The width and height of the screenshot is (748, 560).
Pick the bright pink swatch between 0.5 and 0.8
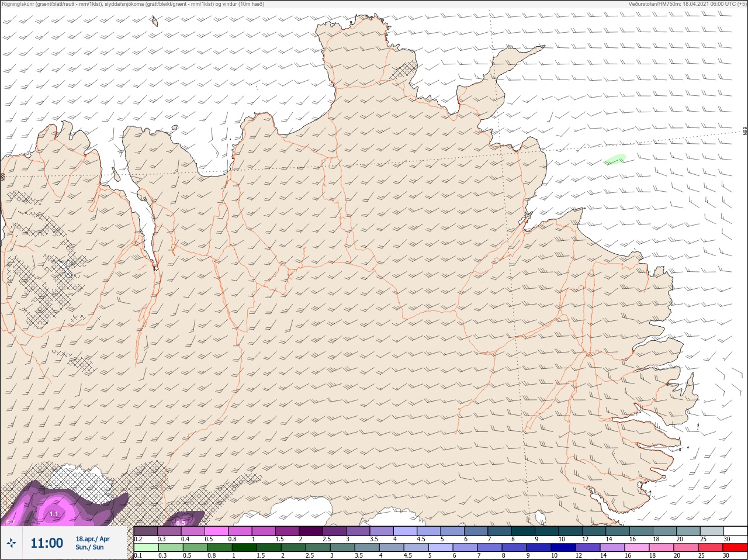coord(217,531)
